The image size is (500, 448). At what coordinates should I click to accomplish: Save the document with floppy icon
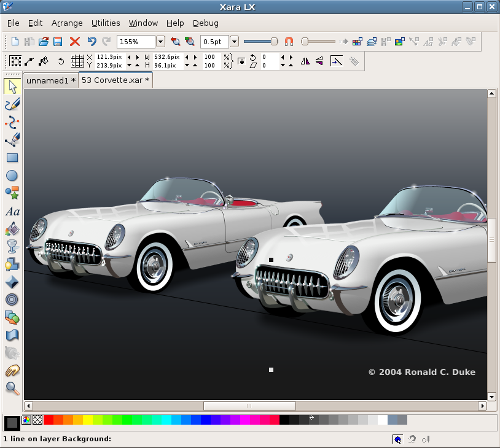(58, 41)
